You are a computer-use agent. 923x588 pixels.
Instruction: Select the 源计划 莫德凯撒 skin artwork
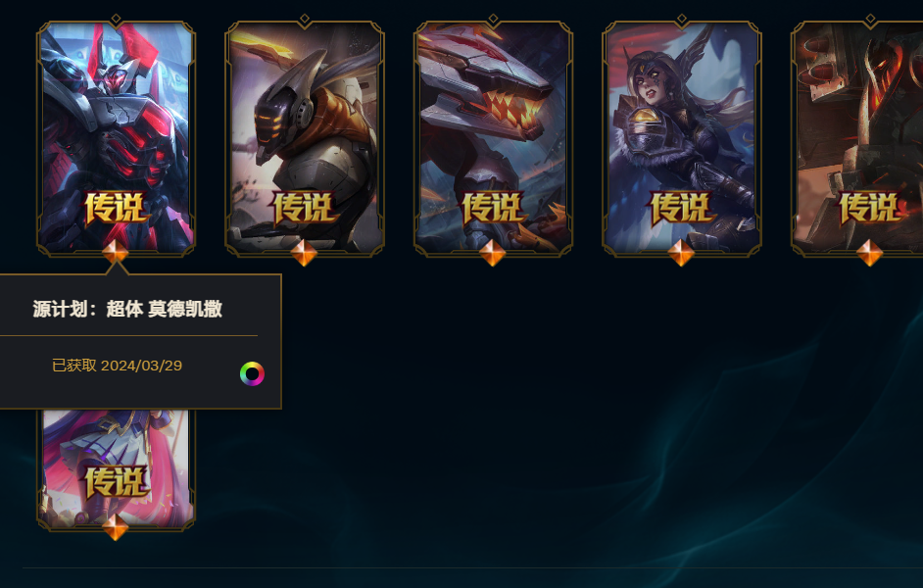point(116,136)
